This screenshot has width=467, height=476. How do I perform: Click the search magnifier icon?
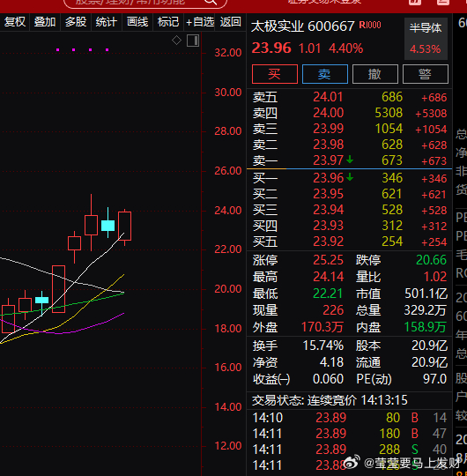point(211,2)
